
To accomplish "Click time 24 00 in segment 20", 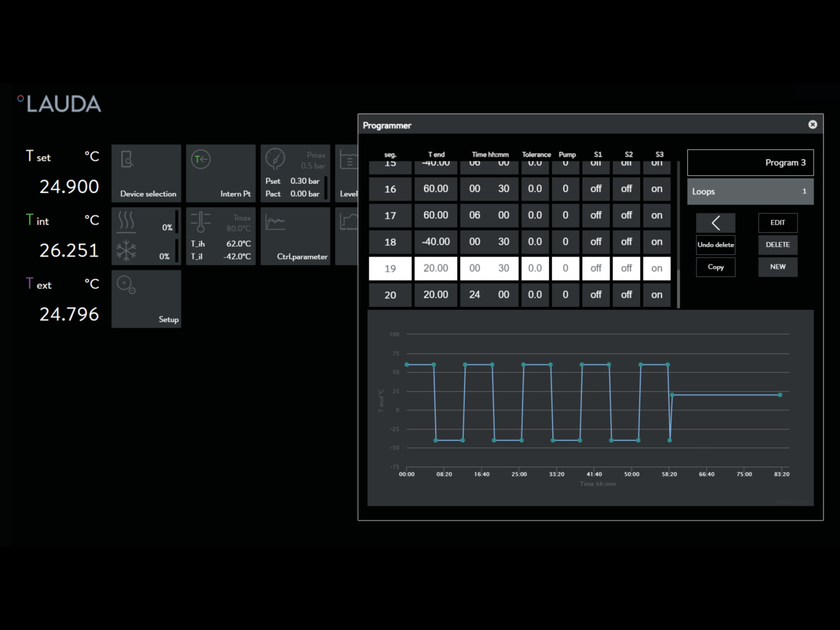I will pyautogui.click(x=489, y=295).
